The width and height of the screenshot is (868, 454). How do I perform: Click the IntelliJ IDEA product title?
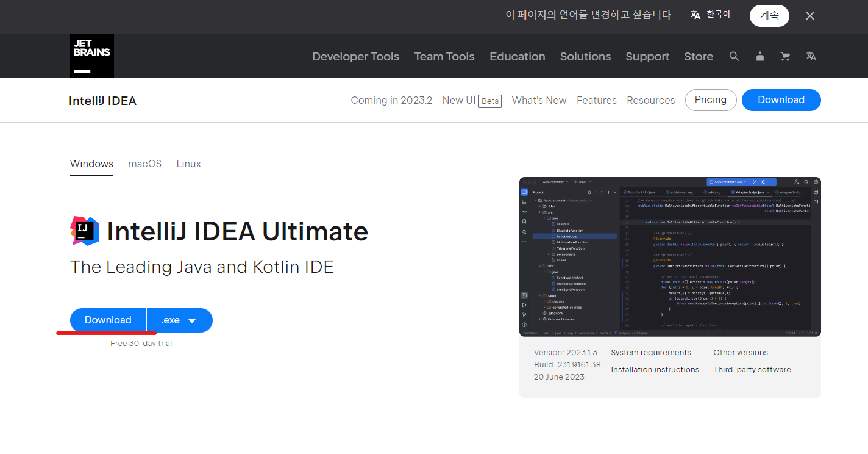point(102,101)
